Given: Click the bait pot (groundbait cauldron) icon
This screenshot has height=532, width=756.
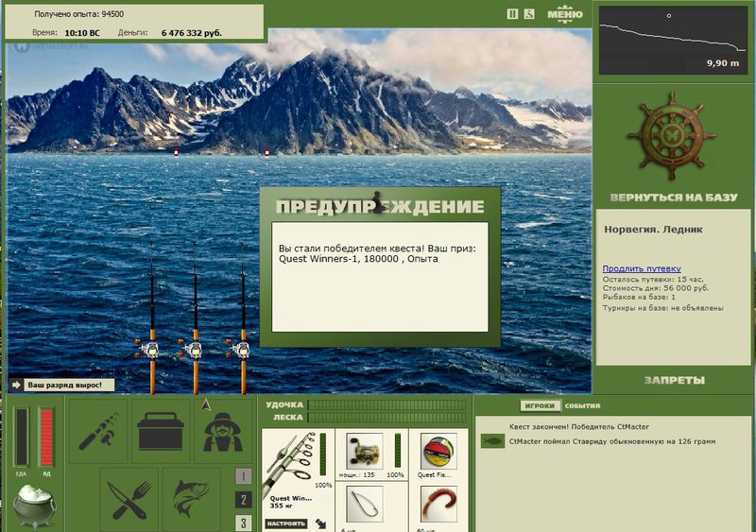Looking at the screenshot, I should click(x=34, y=506).
